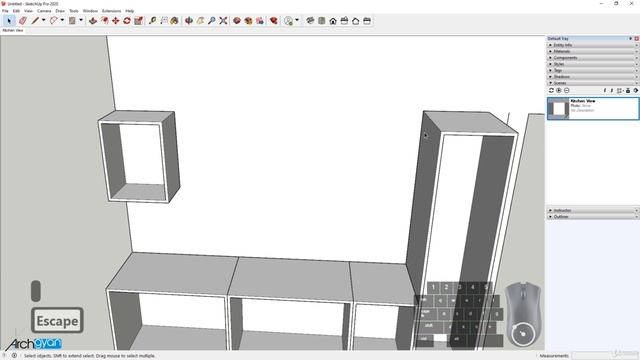Image resolution: width=640 pixels, height=360 pixels.
Task: Expand the Materials panel
Action: click(593, 51)
